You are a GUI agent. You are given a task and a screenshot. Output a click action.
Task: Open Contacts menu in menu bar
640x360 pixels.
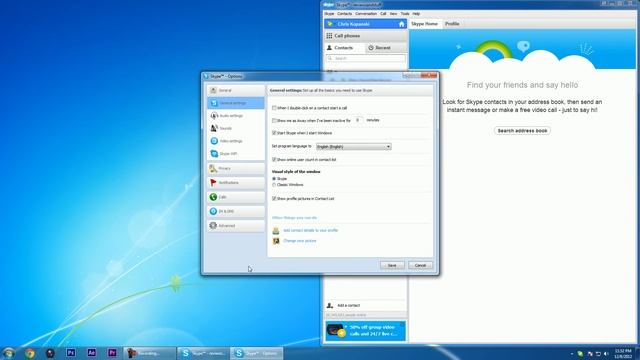click(x=344, y=14)
